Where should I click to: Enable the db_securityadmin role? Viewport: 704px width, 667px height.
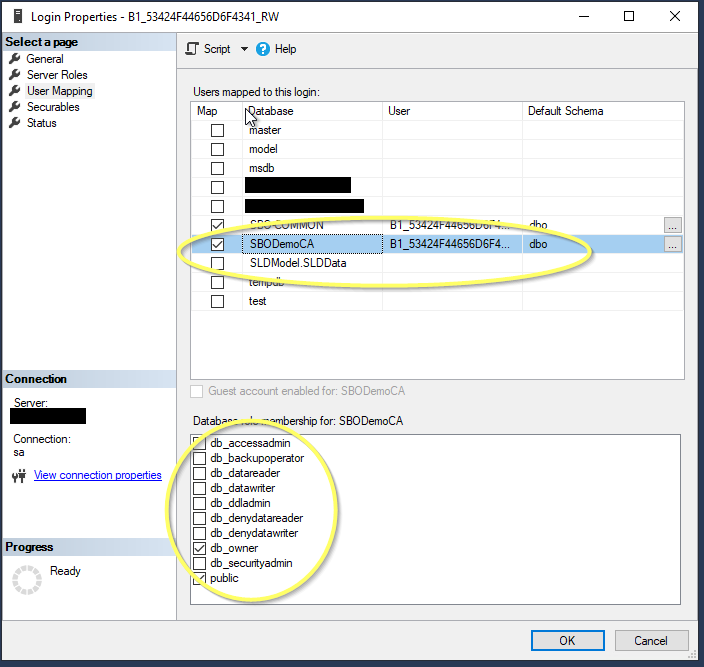199,563
